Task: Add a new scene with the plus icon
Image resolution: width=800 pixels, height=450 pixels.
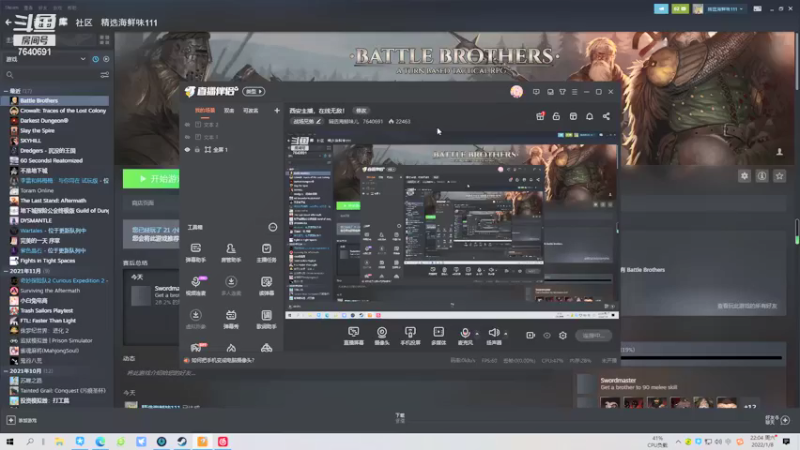Action: [277, 110]
